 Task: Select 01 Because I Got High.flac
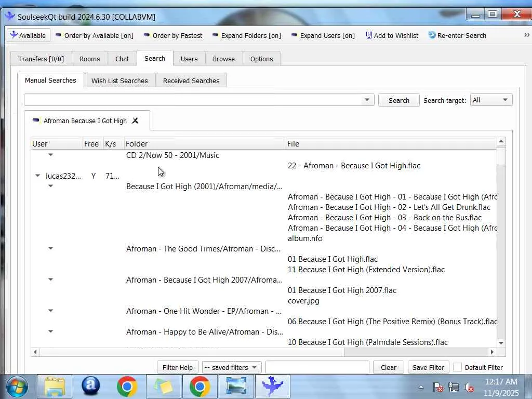coord(332,259)
